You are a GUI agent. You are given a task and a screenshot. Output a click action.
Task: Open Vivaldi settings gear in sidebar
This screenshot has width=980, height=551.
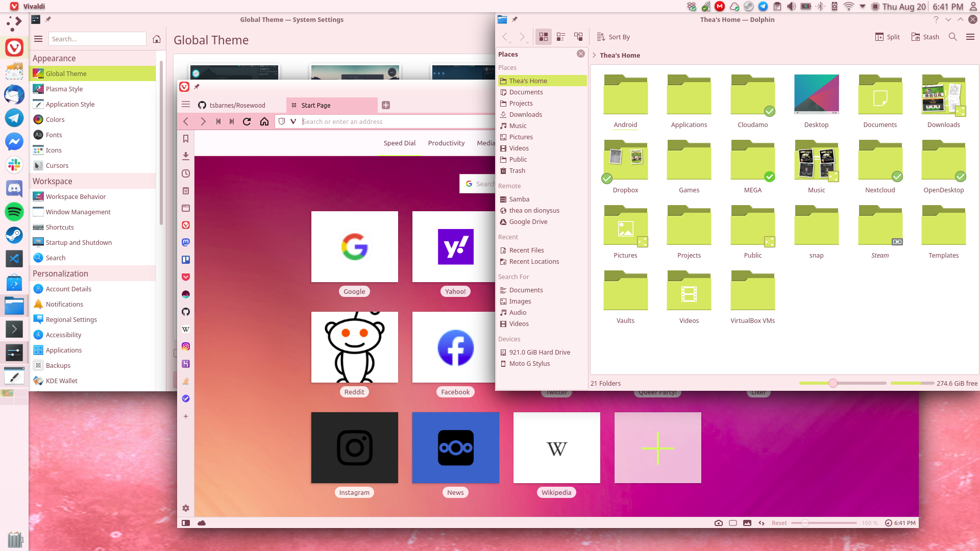[186, 508]
